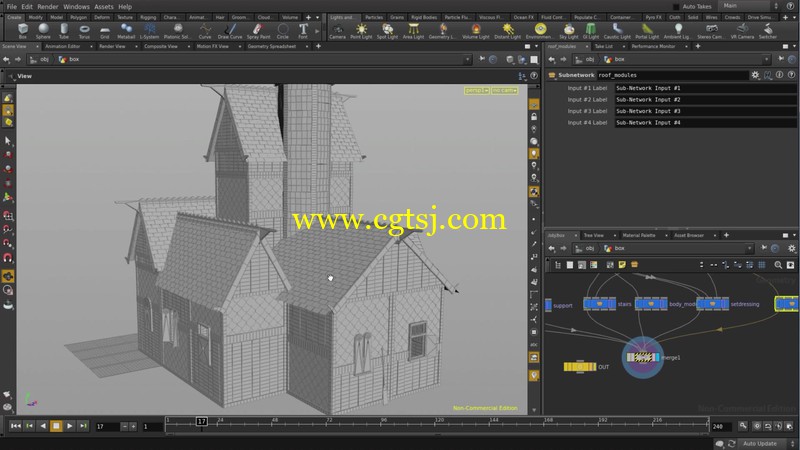Jump to first frame button
The height and width of the screenshot is (450, 800).
[x=15, y=426]
